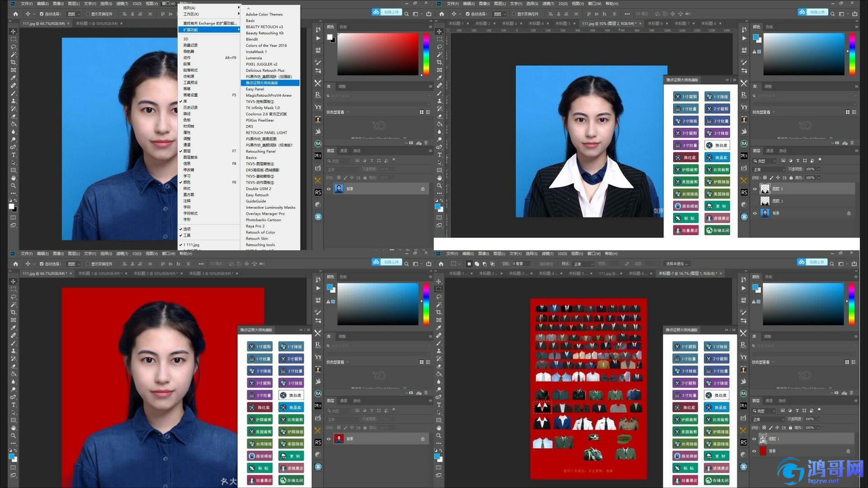Choose Easy Panel from extensions submenu
Screen dimensions: 868x488
click(255, 89)
